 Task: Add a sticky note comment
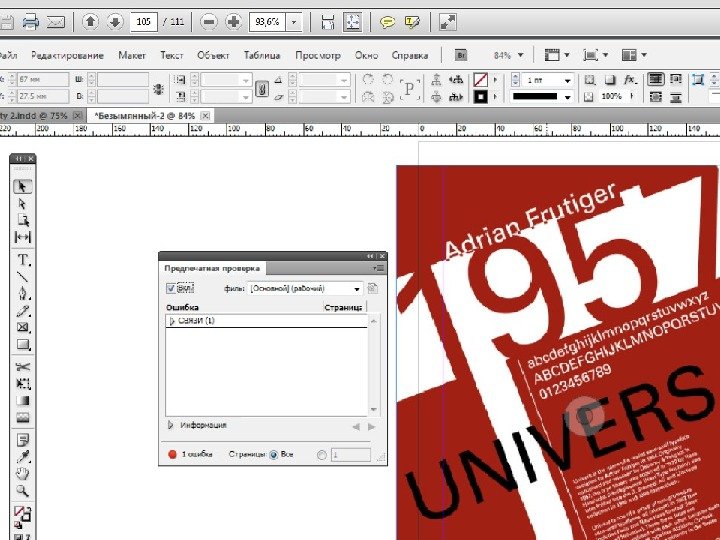click(x=388, y=22)
